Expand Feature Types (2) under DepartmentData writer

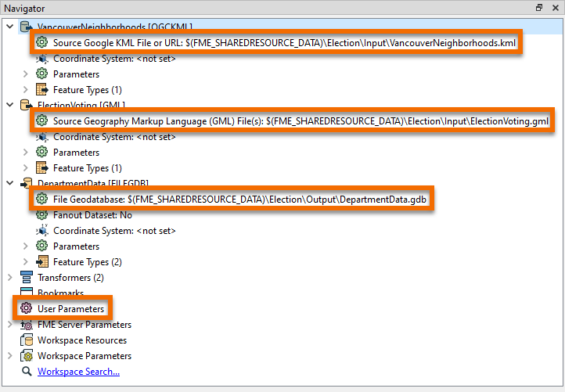25,262
